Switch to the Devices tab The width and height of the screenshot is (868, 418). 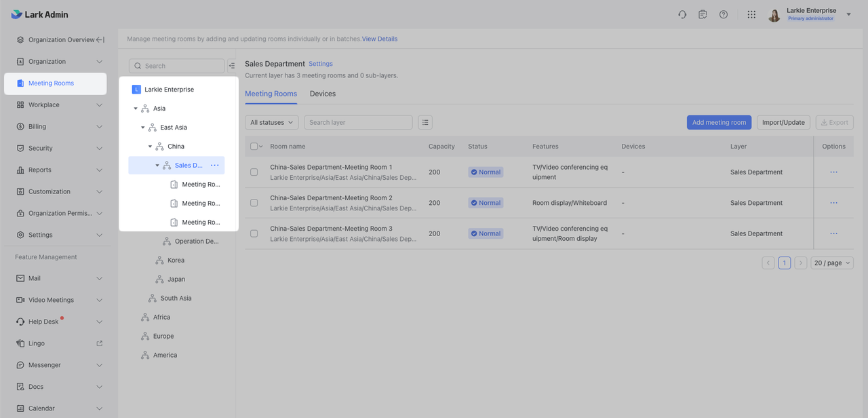(323, 94)
